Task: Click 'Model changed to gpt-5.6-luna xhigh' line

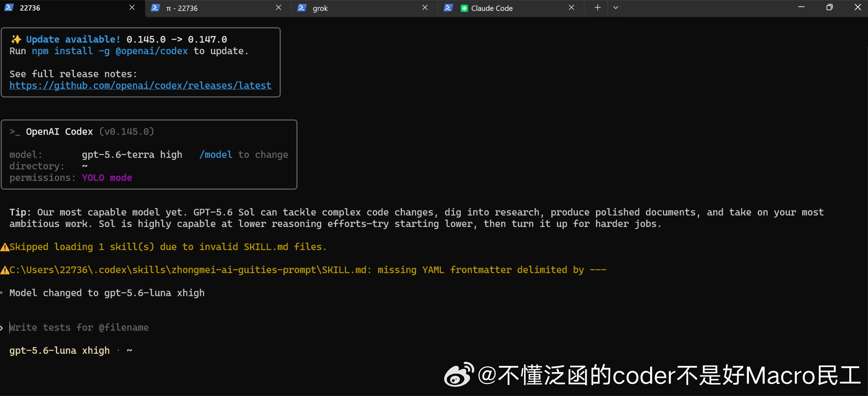Action: tap(107, 293)
